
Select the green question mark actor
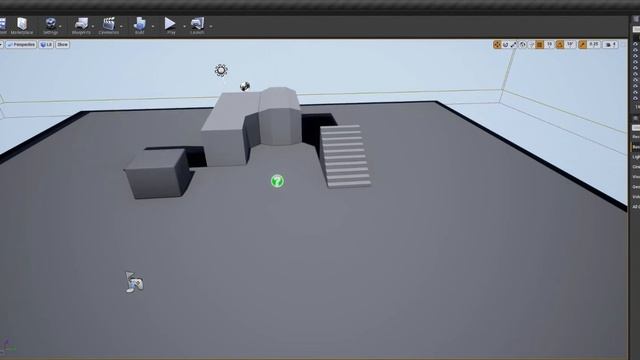click(x=277, y=181)
